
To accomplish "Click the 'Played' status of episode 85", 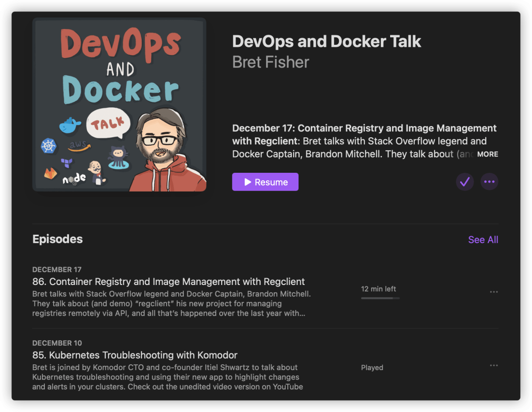I will tap(372, 368).
